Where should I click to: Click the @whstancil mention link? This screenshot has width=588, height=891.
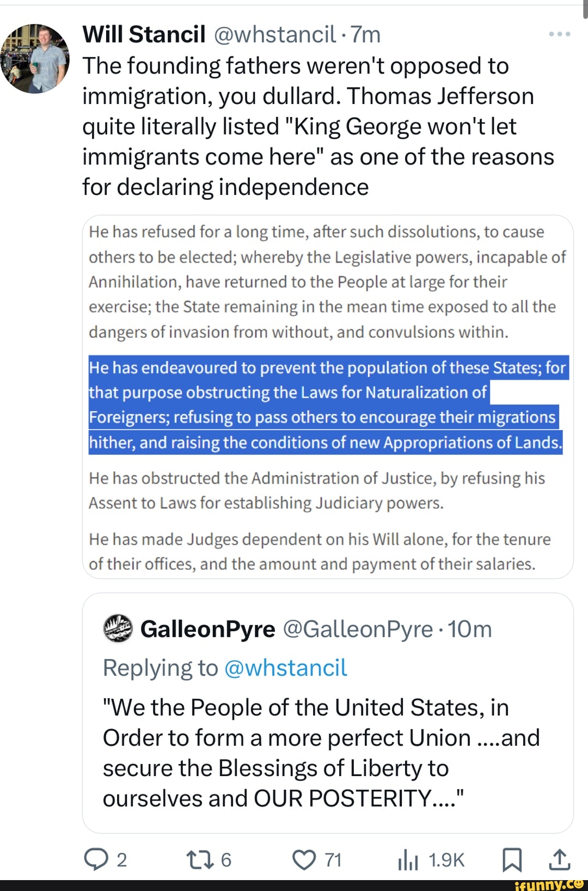(x=285, y=668)
